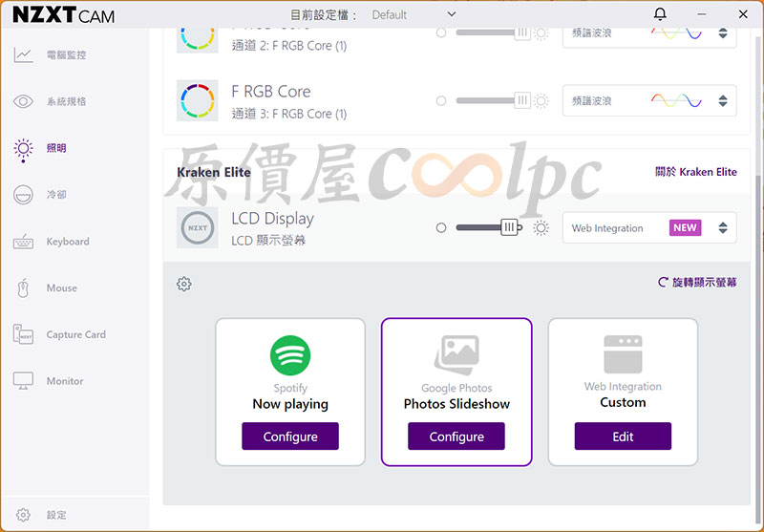Go to Keyboard menu item
The image size is (764, 532).
68,242
